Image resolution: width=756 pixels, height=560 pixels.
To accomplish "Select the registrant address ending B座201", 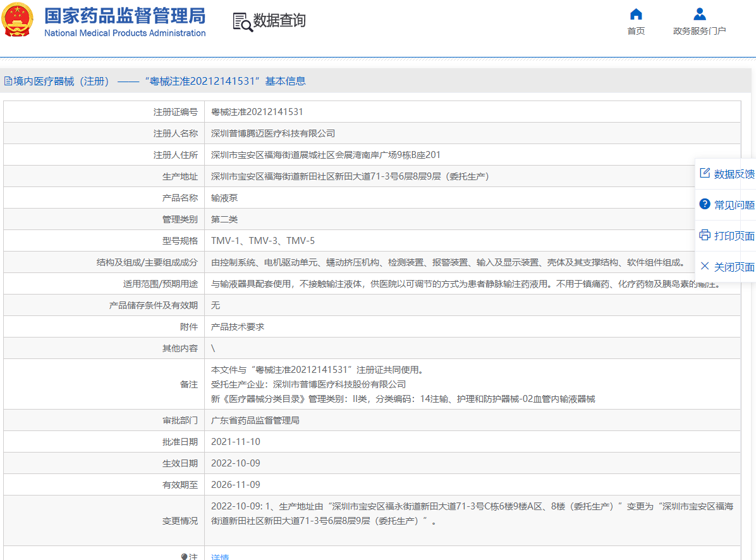I will point(326,155).
